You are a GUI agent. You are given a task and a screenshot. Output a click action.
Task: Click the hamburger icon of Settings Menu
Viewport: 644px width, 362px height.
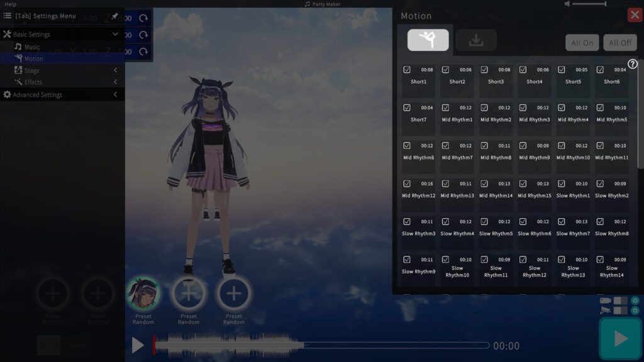click(8, 16)
